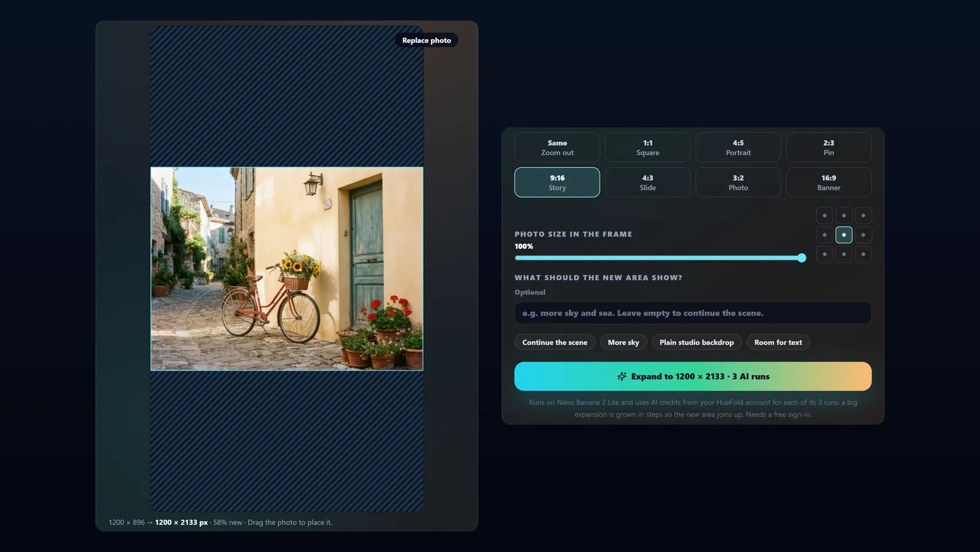The height and width of the screenshot is (552, 980).
Task: Anchor photo to bottom-right grid position
Action: click(863, 254)
